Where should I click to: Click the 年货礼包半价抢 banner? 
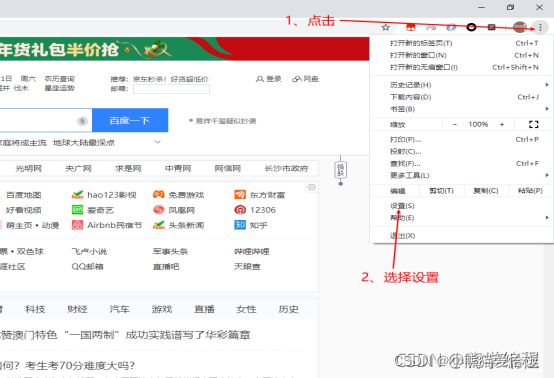(184, 48)
